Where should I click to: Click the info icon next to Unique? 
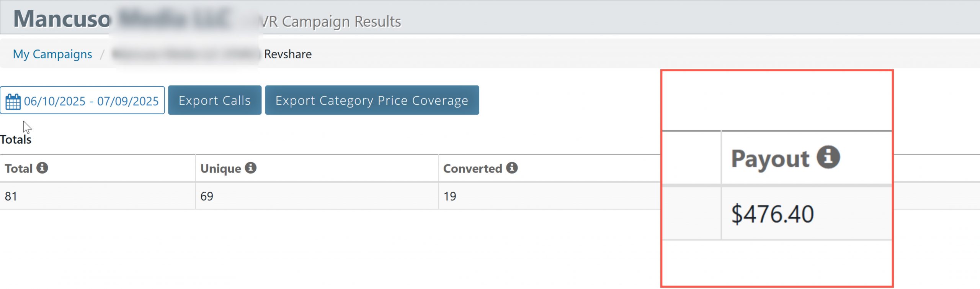click(x=251, y=168)
